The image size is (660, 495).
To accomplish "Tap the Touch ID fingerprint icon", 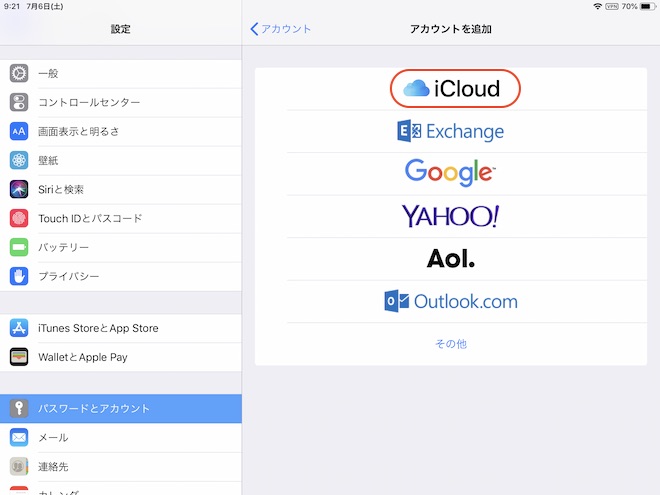I will click(19, 218).
